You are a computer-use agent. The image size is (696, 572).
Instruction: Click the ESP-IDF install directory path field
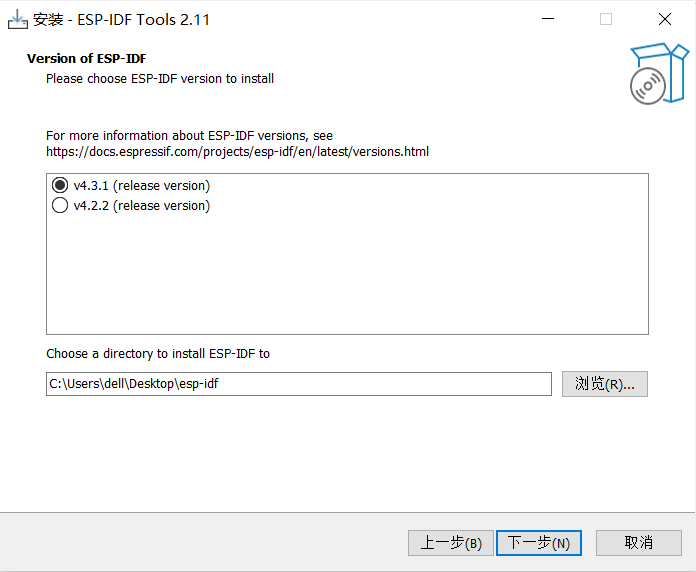tap(299, 384)
